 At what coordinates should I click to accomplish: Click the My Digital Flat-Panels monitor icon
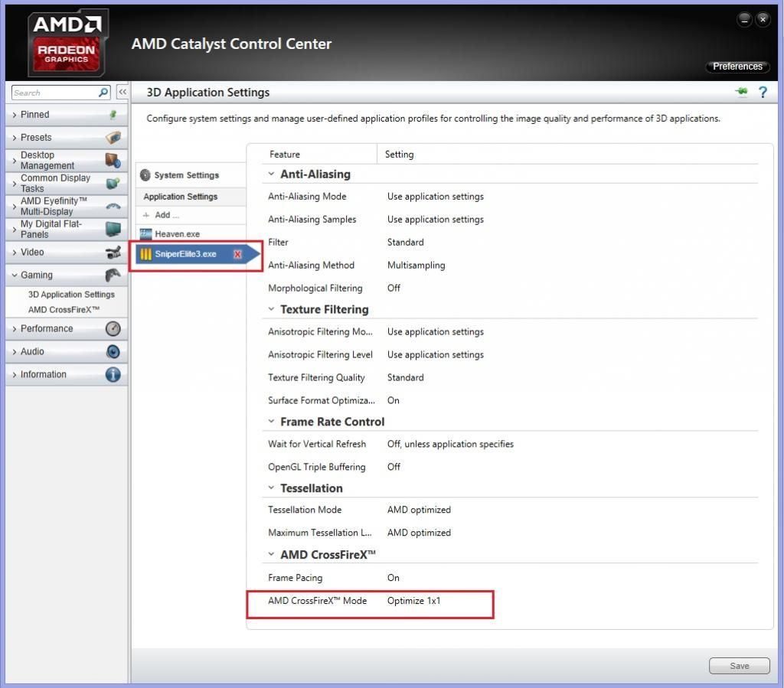tap(113, 229)
